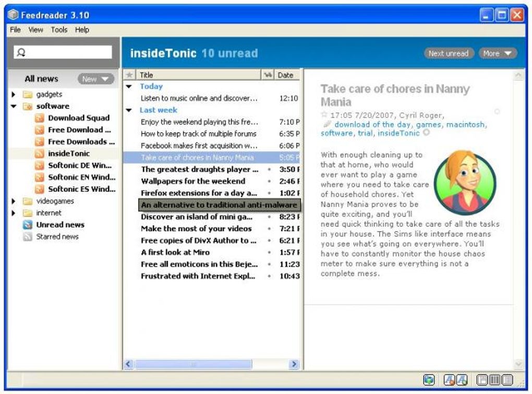Viewport: 532px width, 394px height.
Task: Collapse the Today group
Action: pos(129,87)
